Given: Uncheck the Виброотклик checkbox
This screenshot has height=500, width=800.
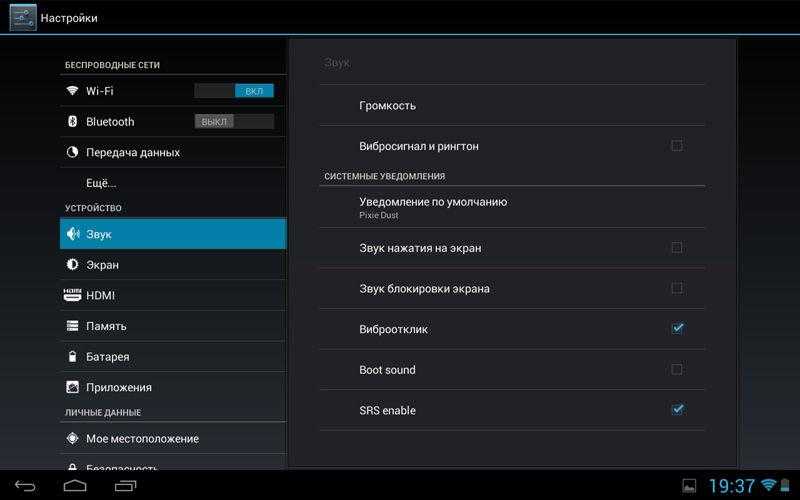Looking at the screenshot, I should coord(677,328).
